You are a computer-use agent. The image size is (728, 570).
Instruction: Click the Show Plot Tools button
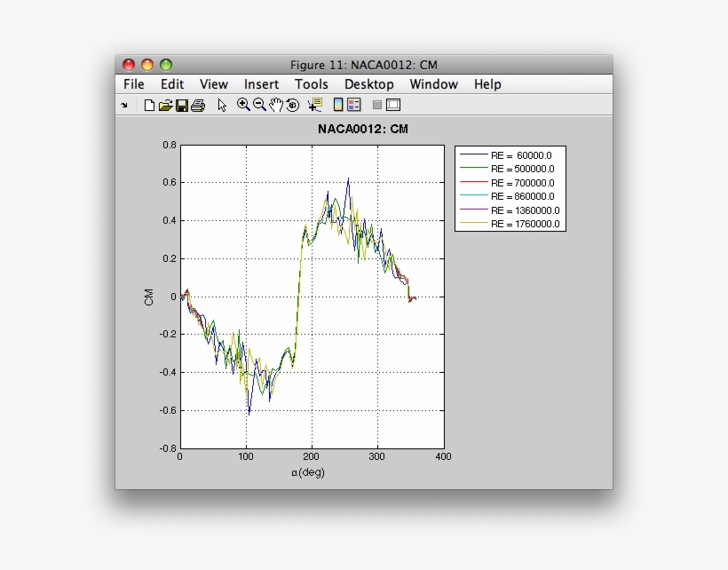(393, 105)
